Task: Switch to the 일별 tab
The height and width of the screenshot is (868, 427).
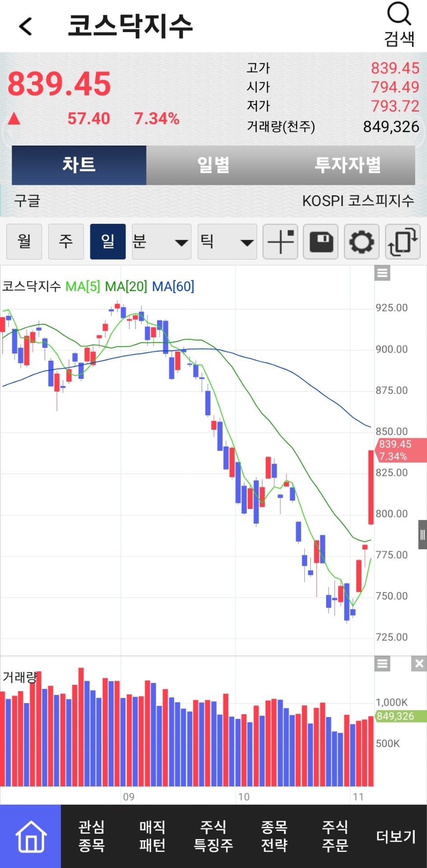Action: click(x=213, y=165)
